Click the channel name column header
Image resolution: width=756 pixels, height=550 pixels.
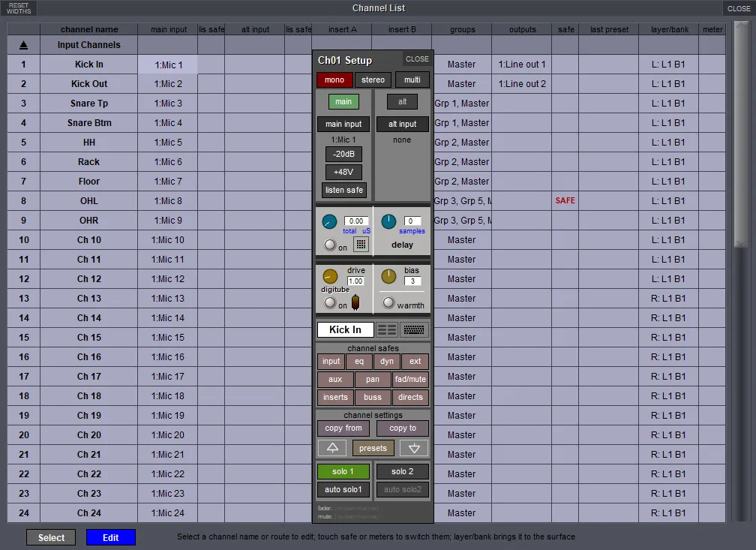pos(89,29)
